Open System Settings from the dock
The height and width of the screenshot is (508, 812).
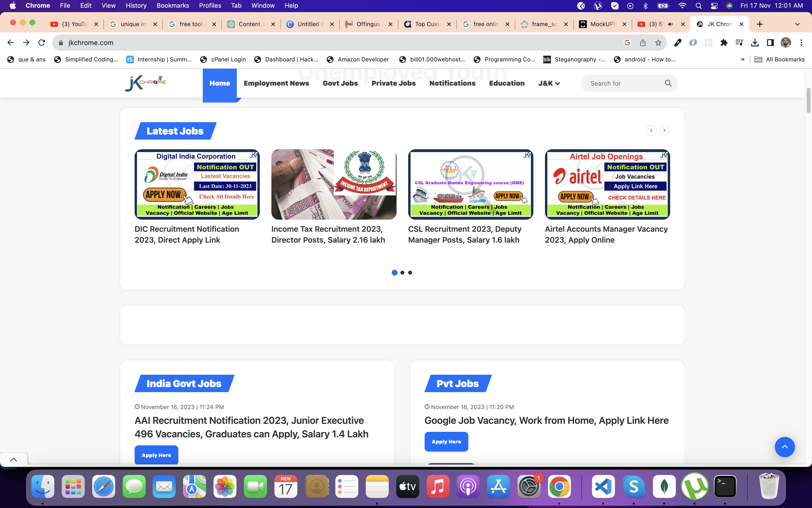pos(529,486)
